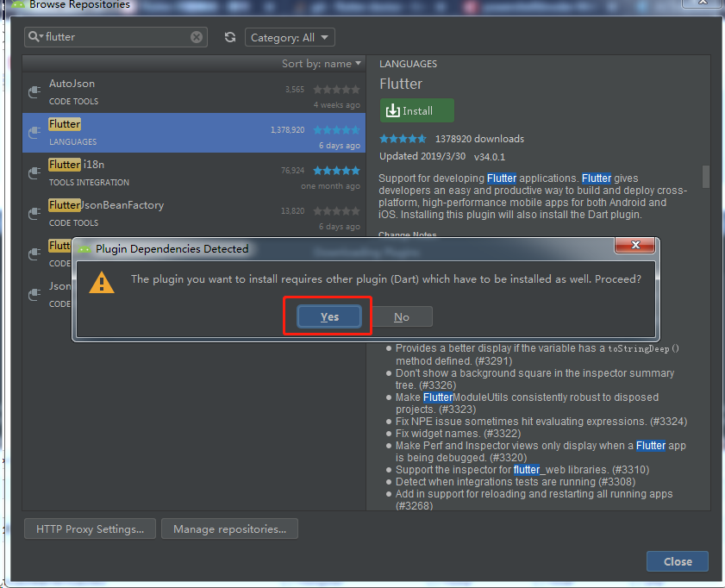Open HTTP Proxy Settings
Screen dimensions: 725x588
[x=91, y=529]
